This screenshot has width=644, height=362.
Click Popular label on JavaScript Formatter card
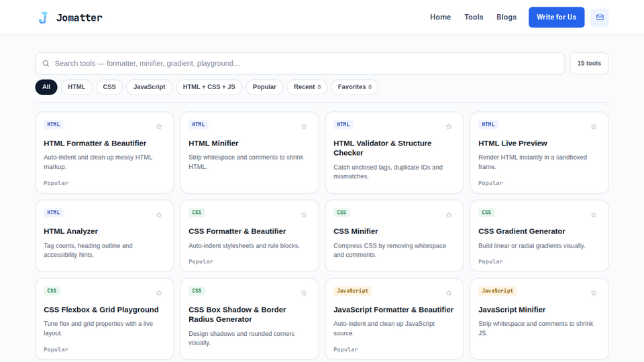tap(346, 350)
